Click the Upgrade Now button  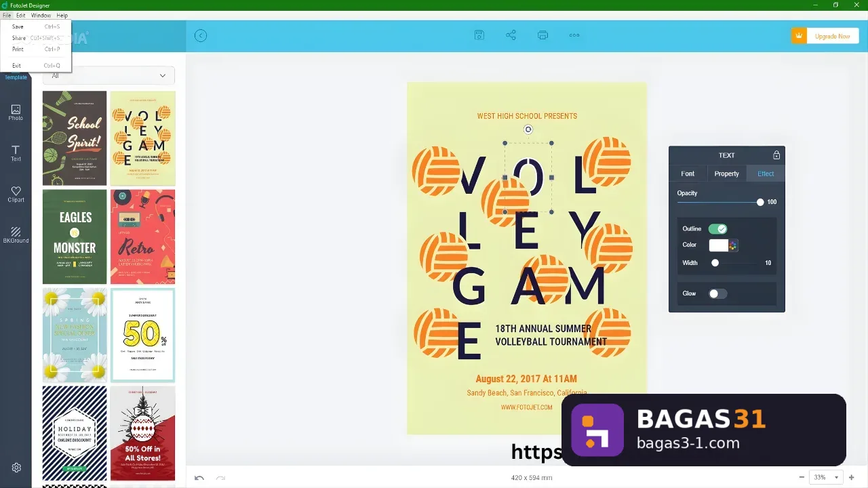click(825, 36)
